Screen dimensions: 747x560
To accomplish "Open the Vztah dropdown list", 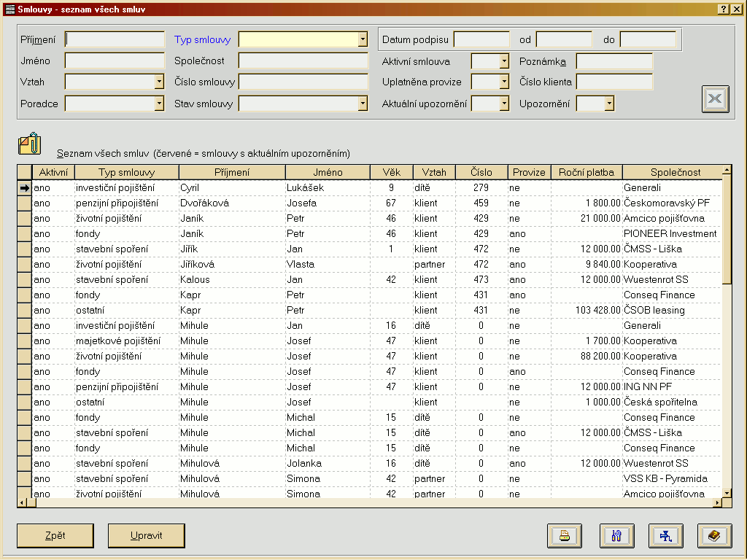I will coord(159,82).
